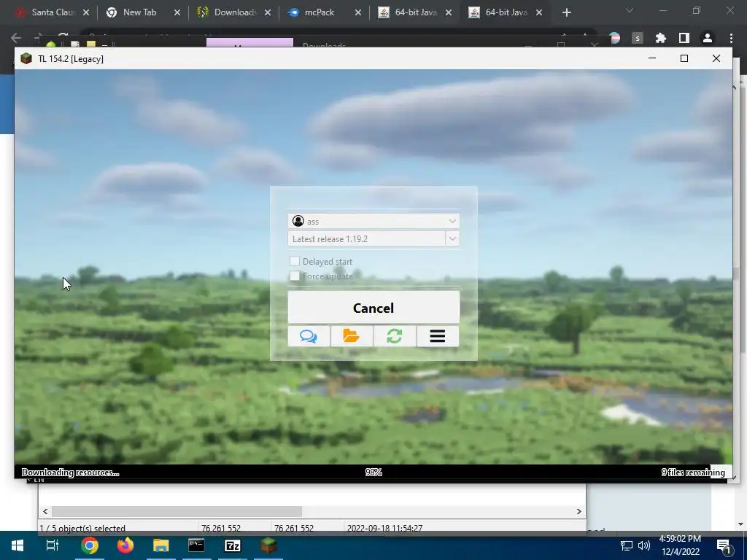
Task: Open the version dropdown arrow next to 1.19.2
Action: tap(452, 238)
